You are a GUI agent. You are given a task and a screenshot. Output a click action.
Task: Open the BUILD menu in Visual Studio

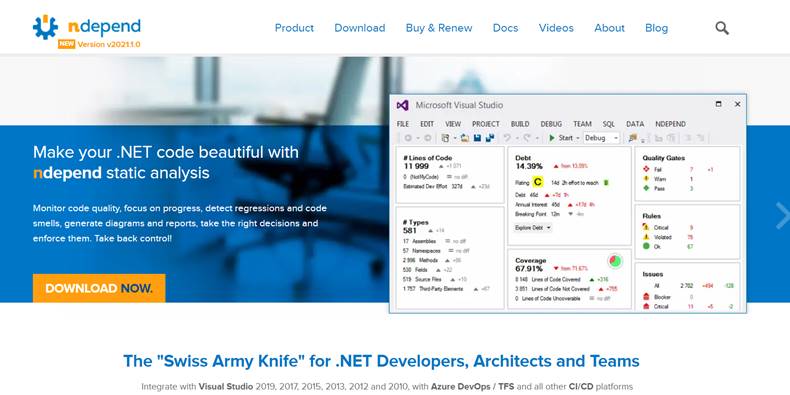coord(520,124)
